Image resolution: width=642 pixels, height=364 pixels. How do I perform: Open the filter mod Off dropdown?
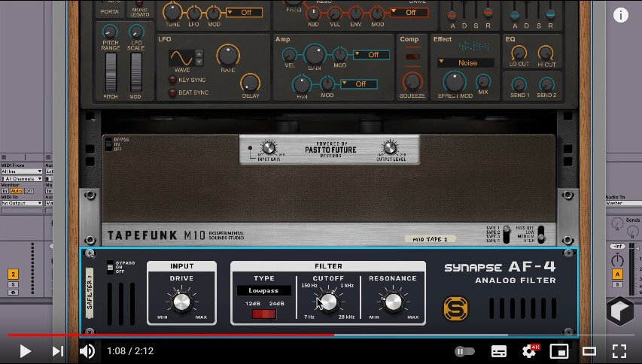click(x=409, y=12)
